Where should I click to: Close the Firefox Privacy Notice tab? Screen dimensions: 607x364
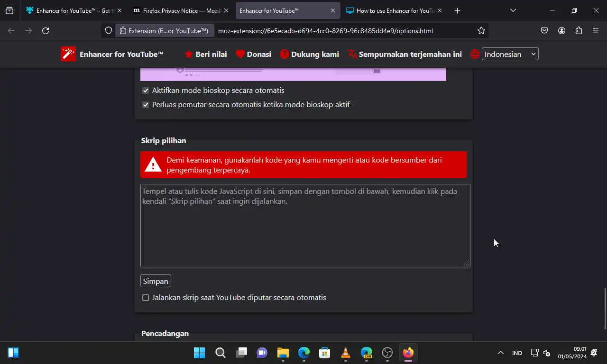pos(226,10)
